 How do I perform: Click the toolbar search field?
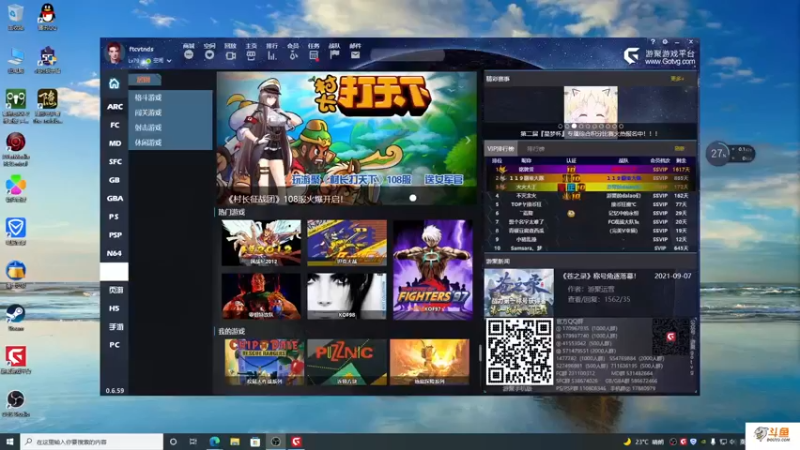coord(408,55)
